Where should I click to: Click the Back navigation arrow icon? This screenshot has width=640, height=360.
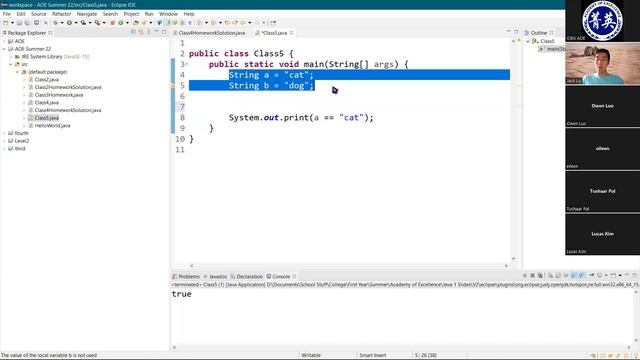click(x=243, y=23)
